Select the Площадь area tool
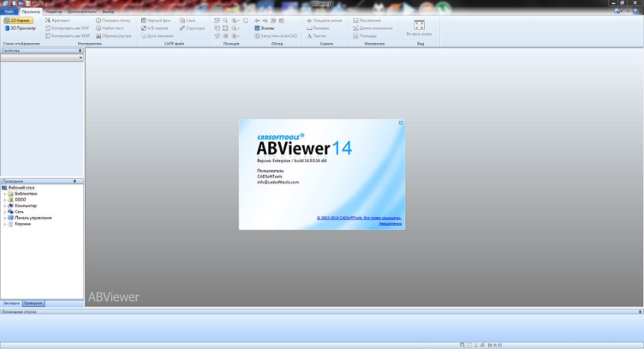Screen dimensions: 644x349 pyautogui.click(x=364, y=36)
